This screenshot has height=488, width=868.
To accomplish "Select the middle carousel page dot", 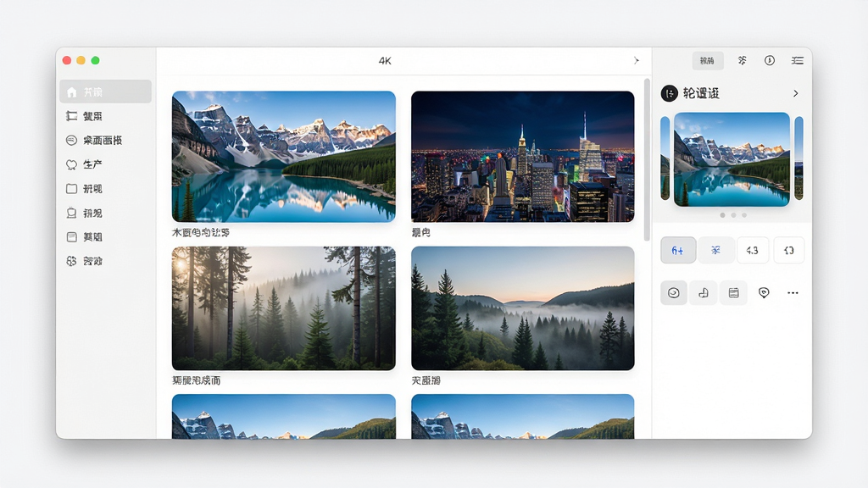I will [733, 215].
